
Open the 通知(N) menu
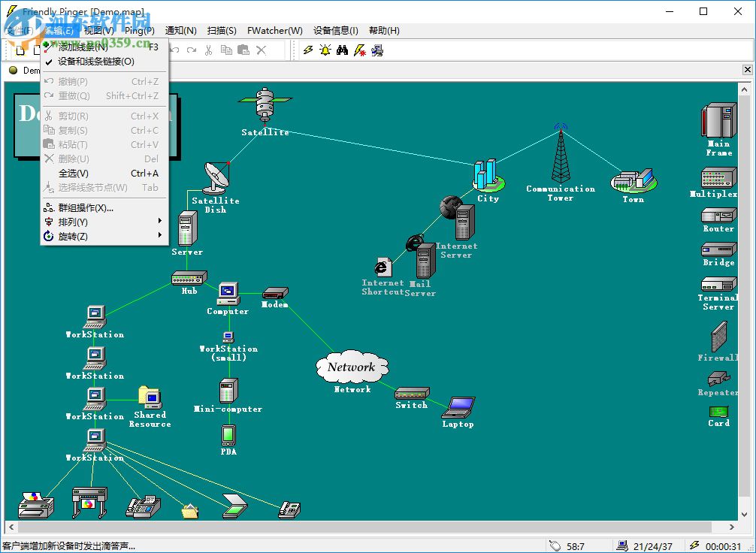click(181, 30)
